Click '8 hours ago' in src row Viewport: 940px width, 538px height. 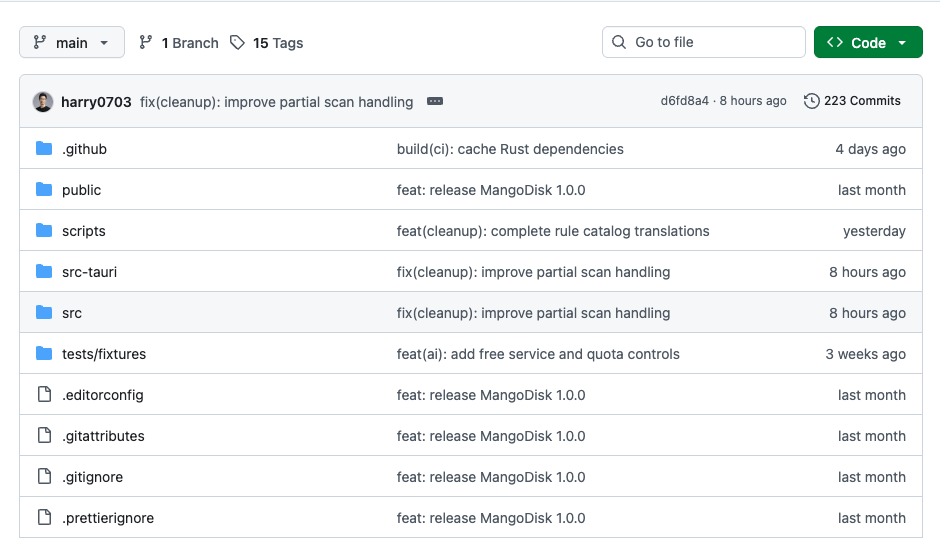click(x=867, y=313)
